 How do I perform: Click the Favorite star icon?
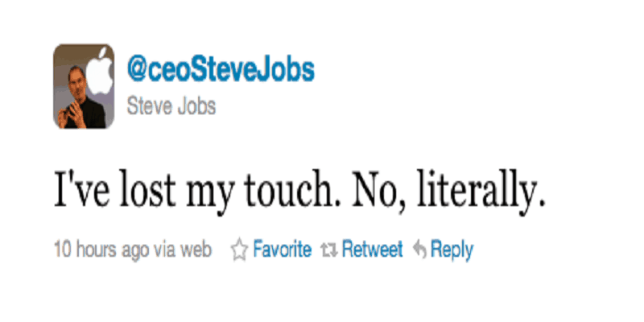(238, 250)
